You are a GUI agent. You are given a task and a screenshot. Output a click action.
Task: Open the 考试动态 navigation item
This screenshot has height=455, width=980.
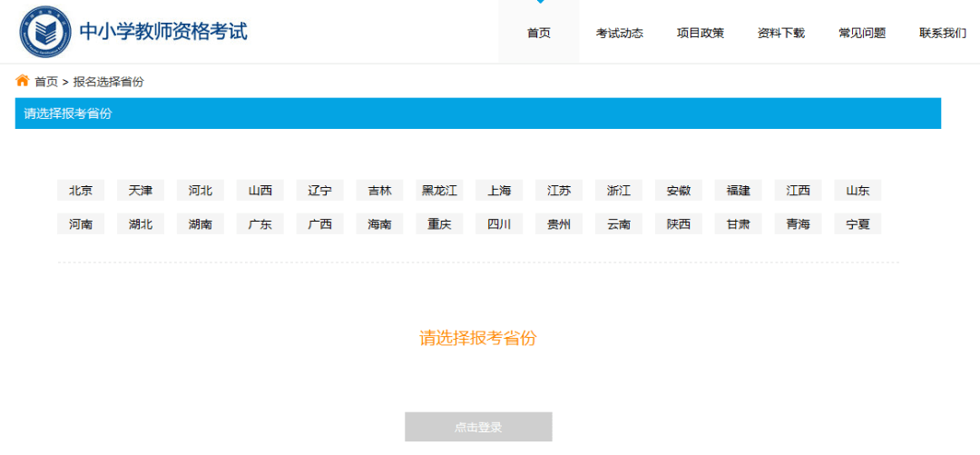[620, 34]
